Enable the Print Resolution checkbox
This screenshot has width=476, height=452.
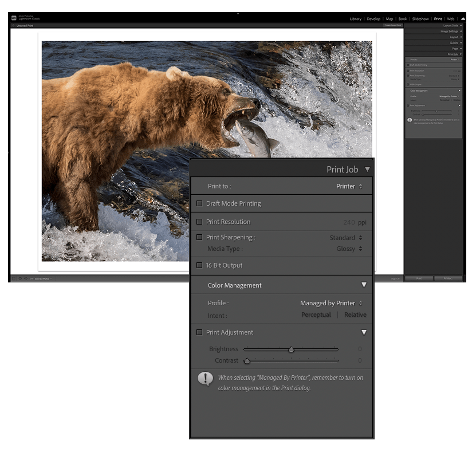(x=199, y=222)
